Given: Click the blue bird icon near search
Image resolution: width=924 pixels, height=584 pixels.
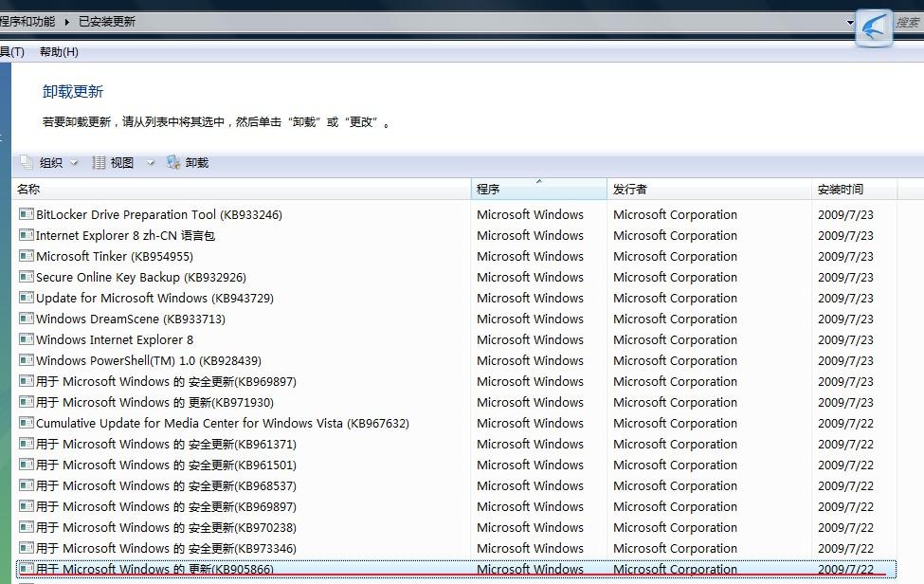Looking at the screenshot, I should [x=874, y=27].
